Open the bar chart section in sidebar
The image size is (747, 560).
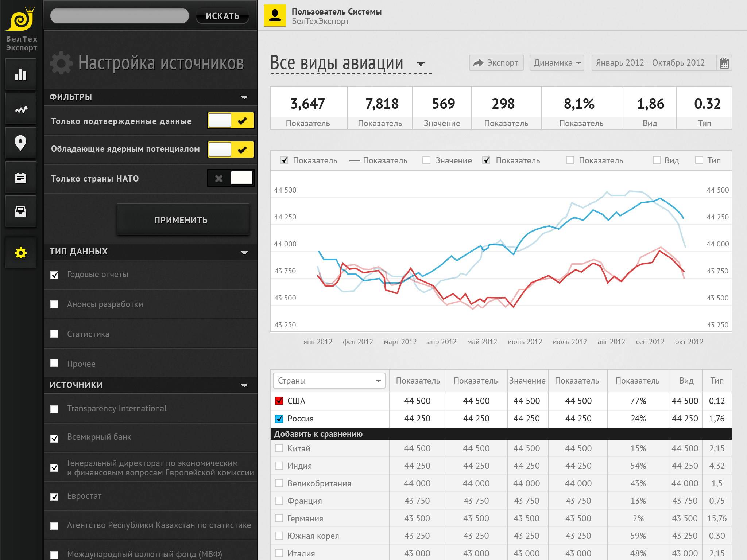pos(21,74)
